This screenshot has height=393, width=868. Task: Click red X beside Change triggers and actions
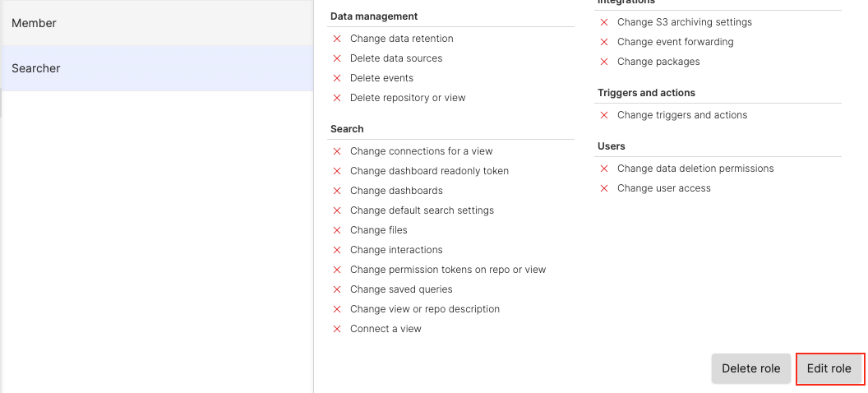tap(604, 115)
